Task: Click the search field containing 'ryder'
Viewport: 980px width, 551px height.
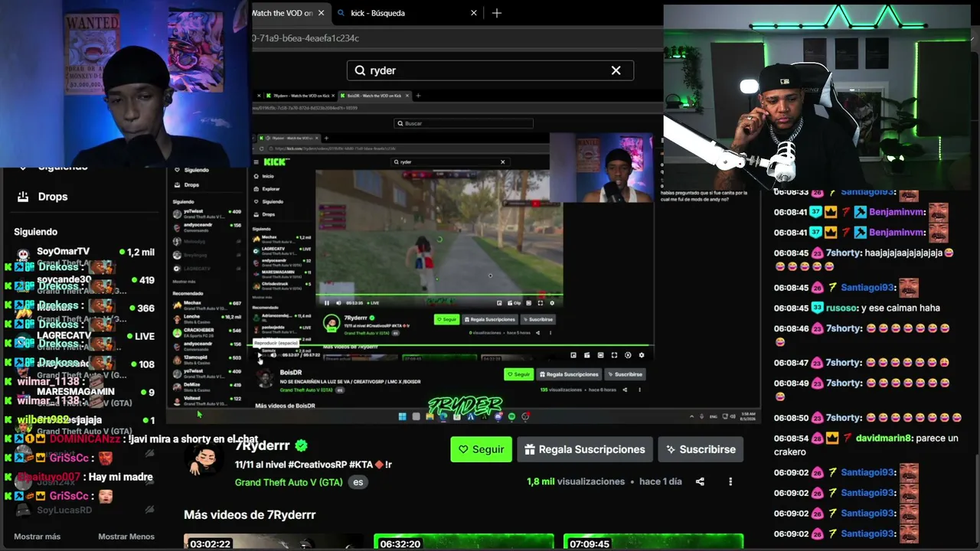Action: (x=490, y=70)
